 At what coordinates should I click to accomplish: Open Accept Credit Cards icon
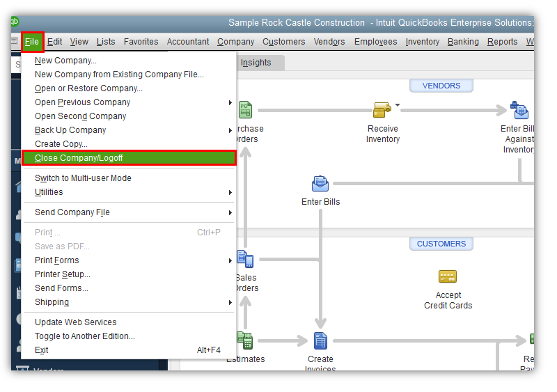click(448, 276)
